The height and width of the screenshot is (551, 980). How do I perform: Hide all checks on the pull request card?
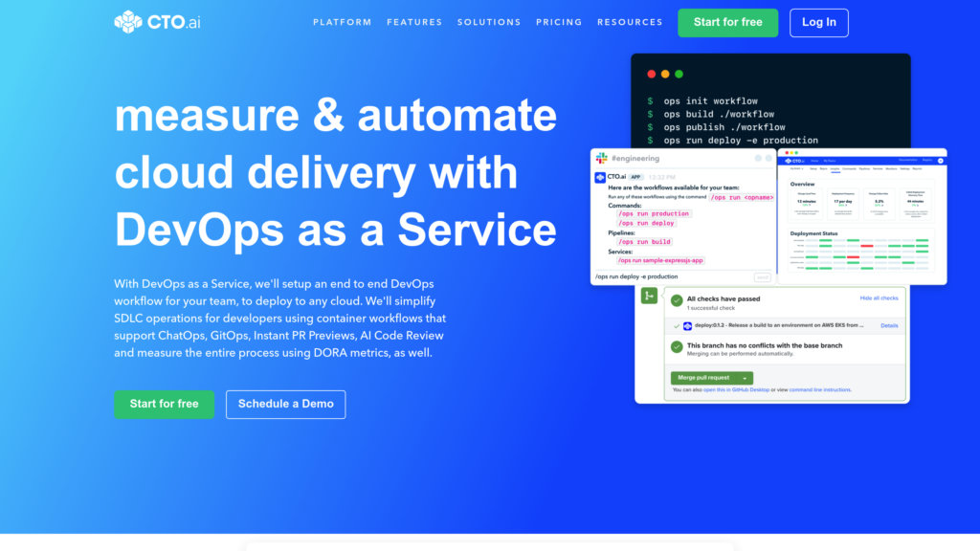tap(879, 298)
